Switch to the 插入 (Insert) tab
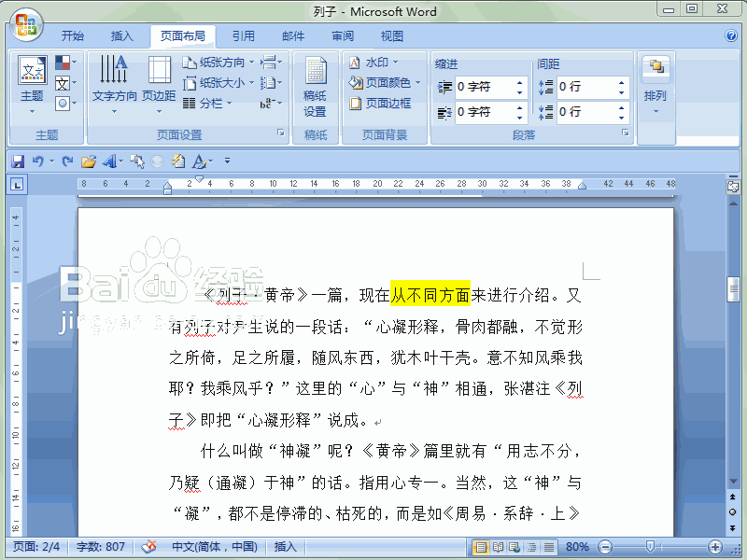Image resolution: width=747 pixels, height=560 pixels. [122, 36]
